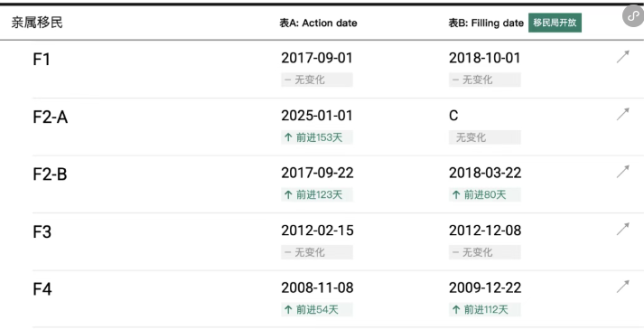Screen dimensions: 644x330
Task: Click the 表A: Action date column header
Action: point(318,23)
